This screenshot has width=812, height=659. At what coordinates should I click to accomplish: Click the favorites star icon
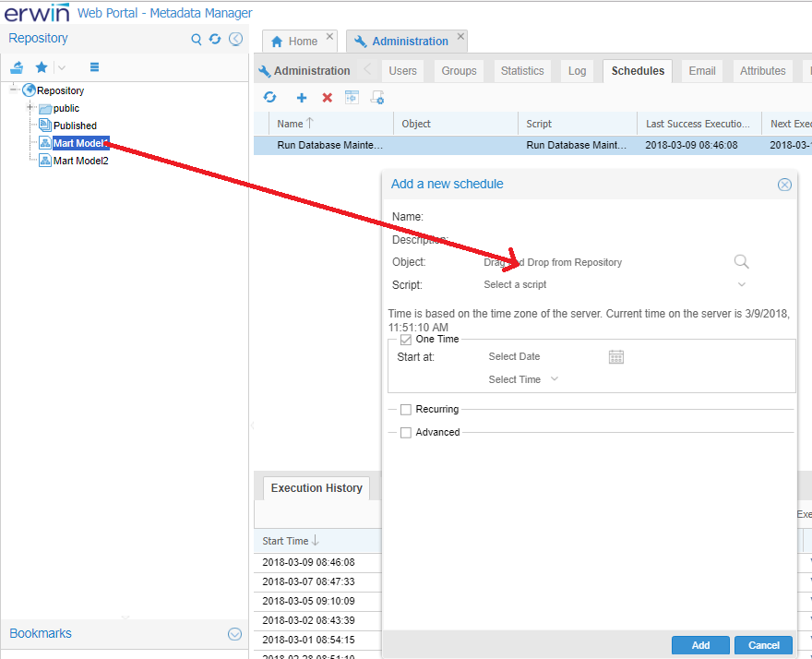click(42, 67)
